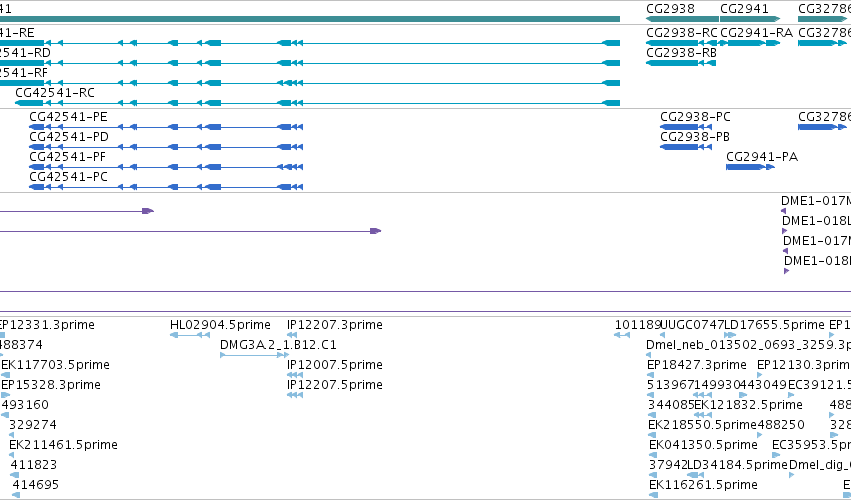851x500 pixels.
Task: Click the UUGC0747 label
Action: pos(693,325)
